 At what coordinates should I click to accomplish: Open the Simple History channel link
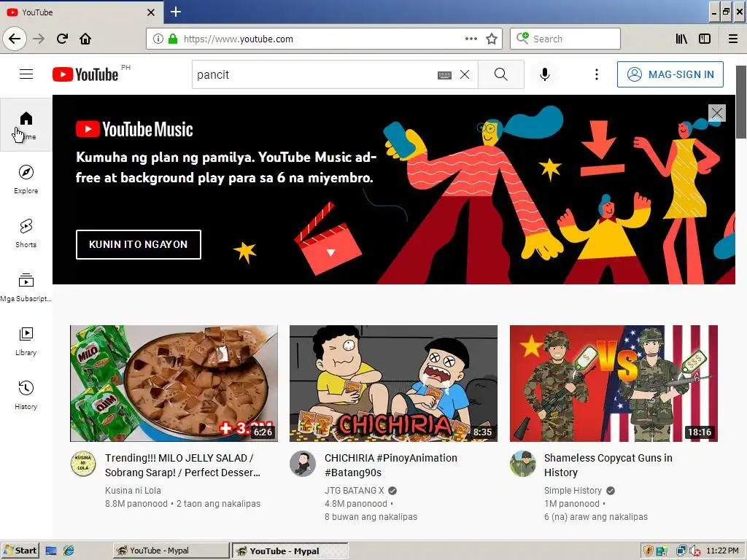tap(573, 491)
